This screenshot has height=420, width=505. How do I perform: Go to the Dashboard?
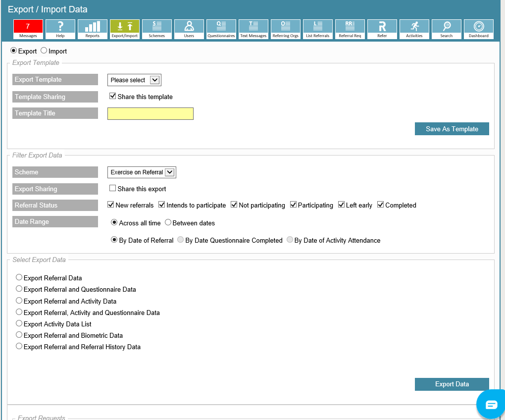coord(479,29)
